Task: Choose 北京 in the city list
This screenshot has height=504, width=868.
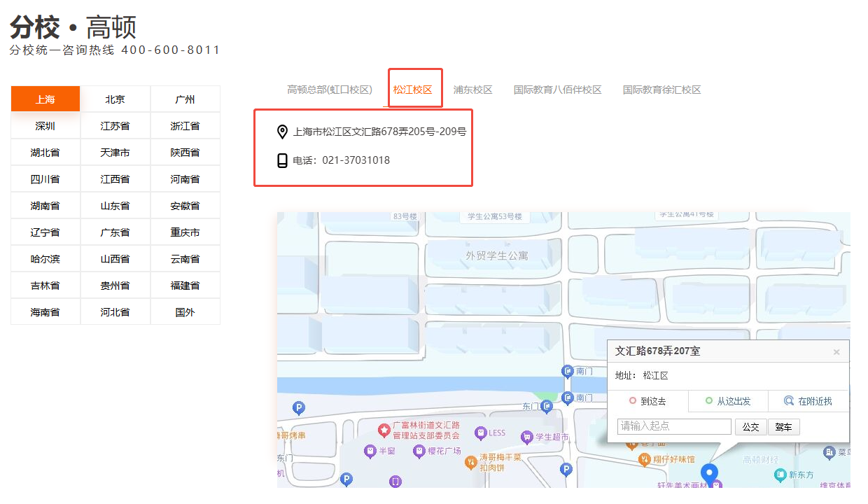Action: 115,99
